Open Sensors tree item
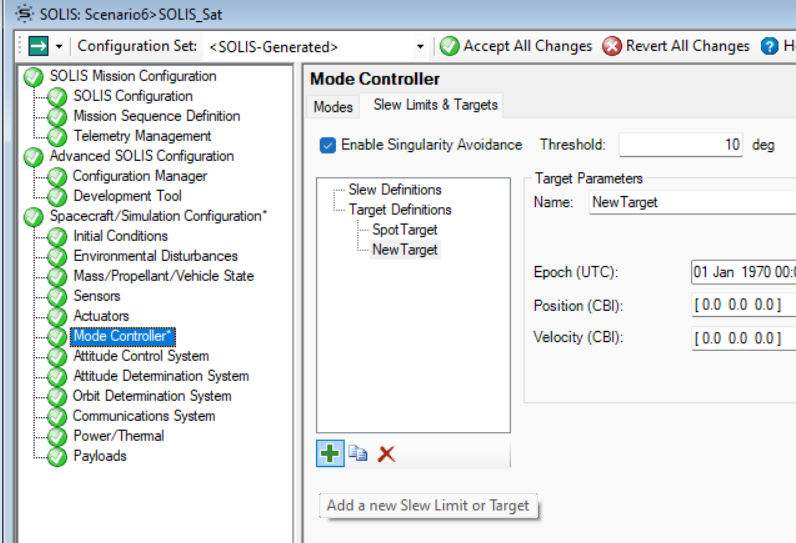 (97, 296)
